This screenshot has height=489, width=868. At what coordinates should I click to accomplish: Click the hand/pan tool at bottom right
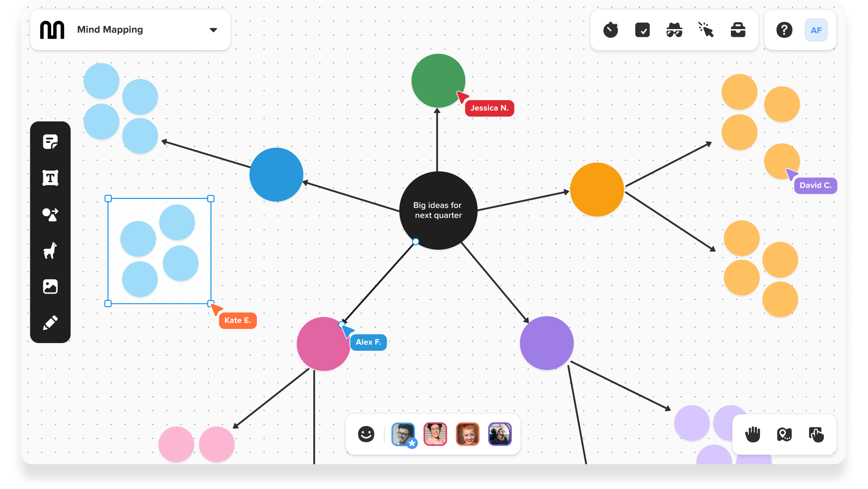coord(752,434)
